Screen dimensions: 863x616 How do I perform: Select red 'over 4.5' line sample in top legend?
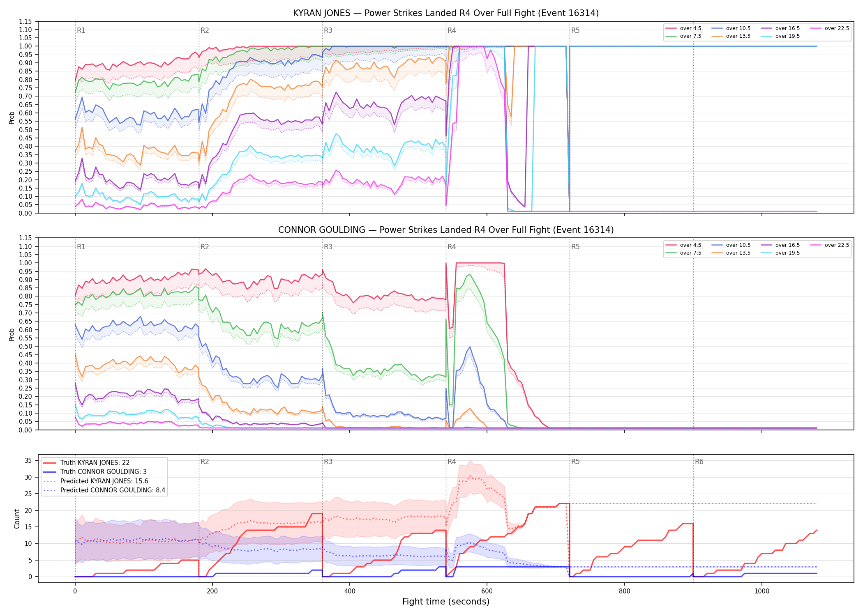tap(671, 28)
